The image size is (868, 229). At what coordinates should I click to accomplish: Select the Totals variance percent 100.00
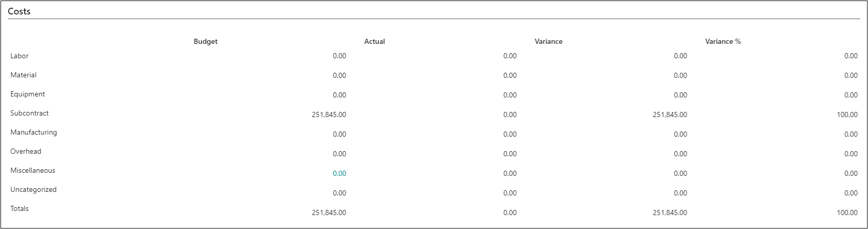[x=847, y=212]
